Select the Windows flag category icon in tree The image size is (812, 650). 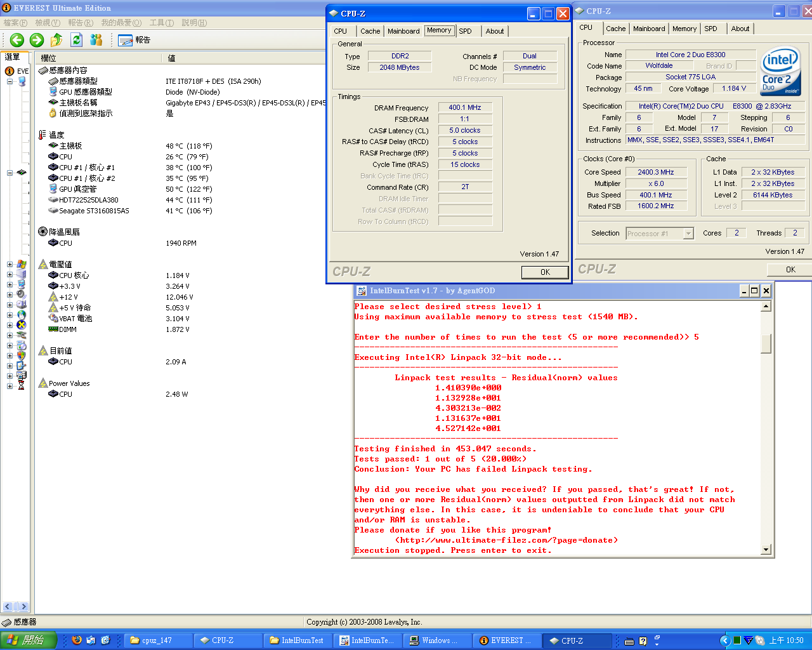pyautogui.click(x=22, y=264)
